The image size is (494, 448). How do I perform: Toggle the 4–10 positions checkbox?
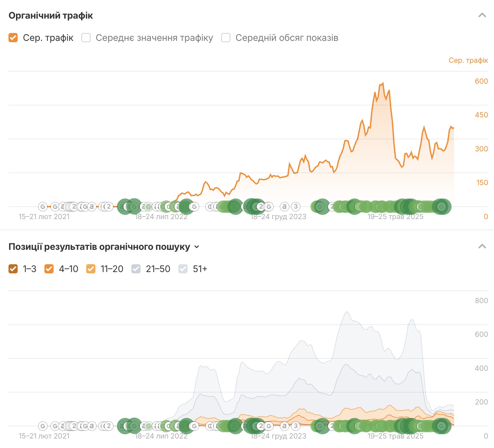pyautogui.click(x=49, y=269)
